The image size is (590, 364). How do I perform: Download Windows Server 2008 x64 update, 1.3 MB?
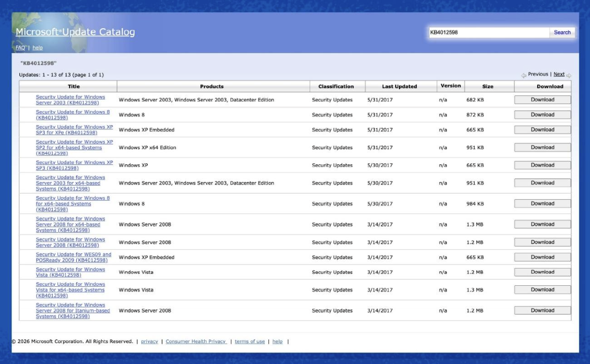pos(542,224)
